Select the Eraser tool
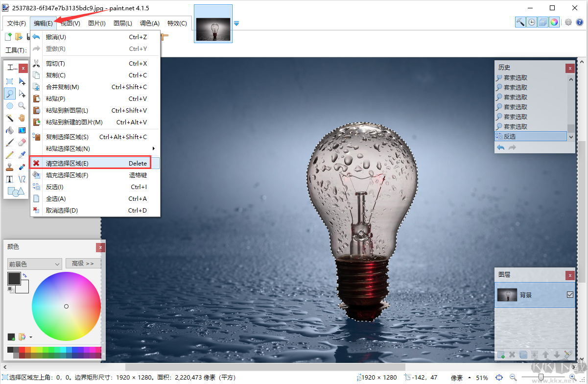 point(22,142)
